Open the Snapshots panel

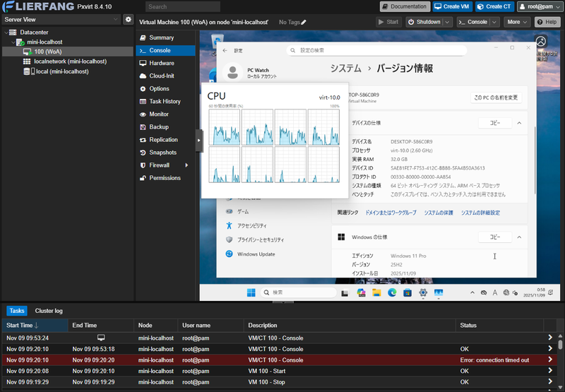[165, 153]
